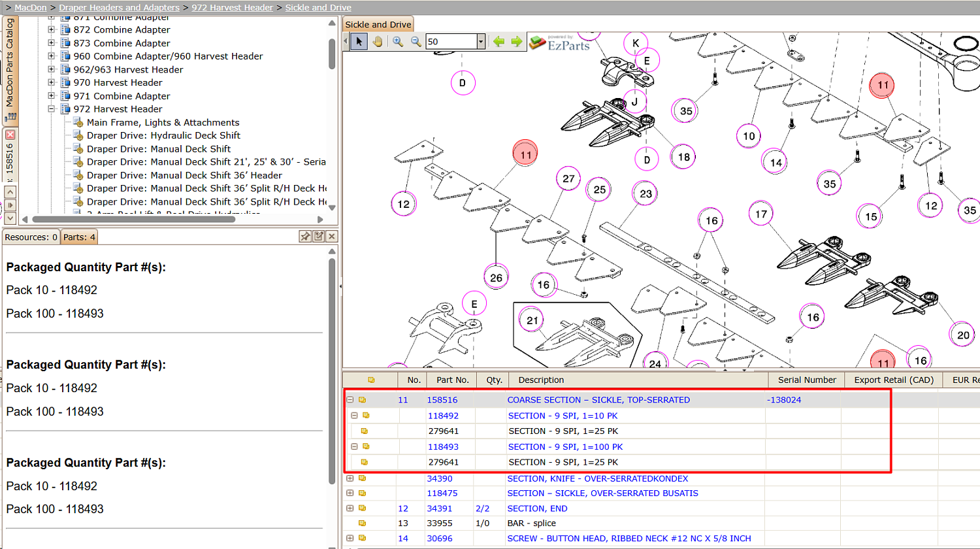Click the EzParts logo
This screenshot has width=980, height=549.
(x=560, y=43)
